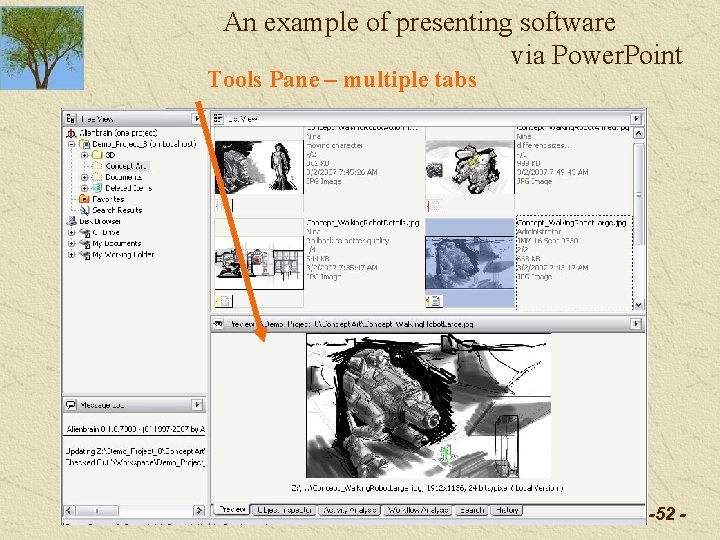Switch to the Preview tab
This screenshot has height=540, width=720.
(x=232, y=509)
